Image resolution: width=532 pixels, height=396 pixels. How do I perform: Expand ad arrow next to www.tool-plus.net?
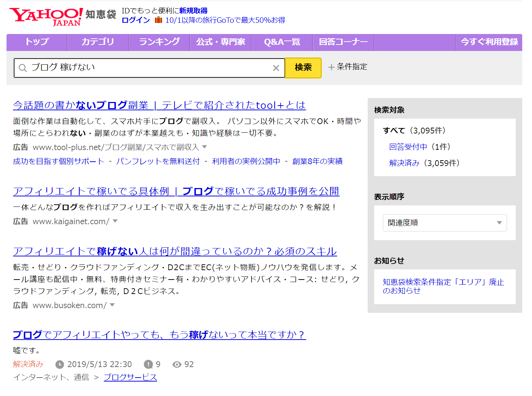click(204, 147)
